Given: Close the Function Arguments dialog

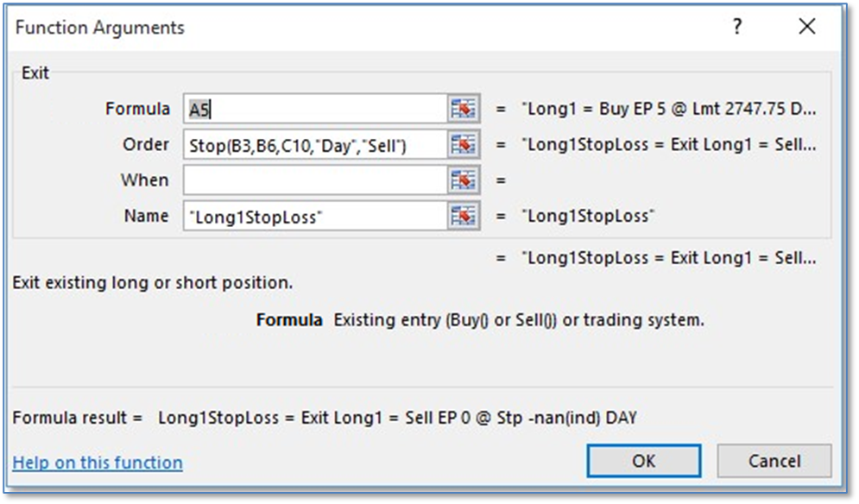Looking at the screenshot, I should coord(807,28).
